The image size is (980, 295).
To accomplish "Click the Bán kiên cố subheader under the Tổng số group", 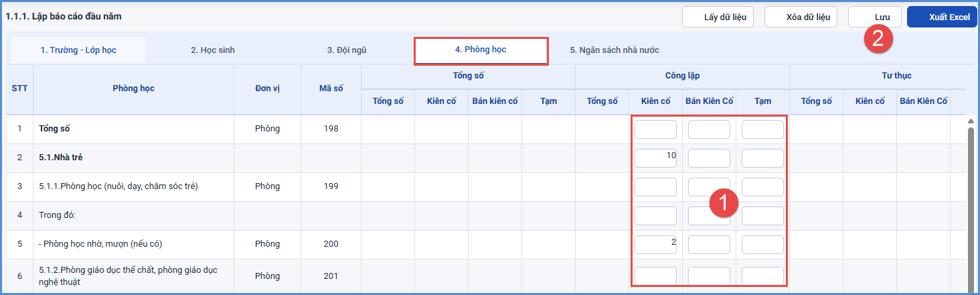I will (495, 101).
